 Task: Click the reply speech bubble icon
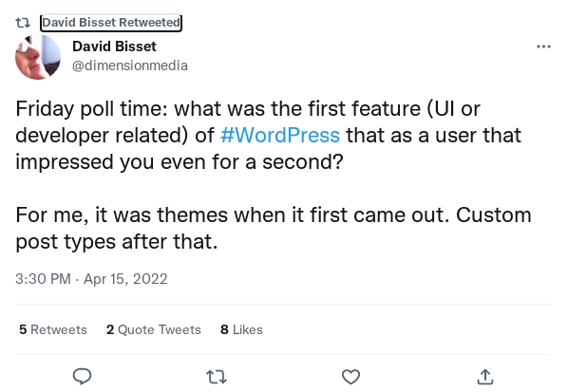[x=83, y=377]
